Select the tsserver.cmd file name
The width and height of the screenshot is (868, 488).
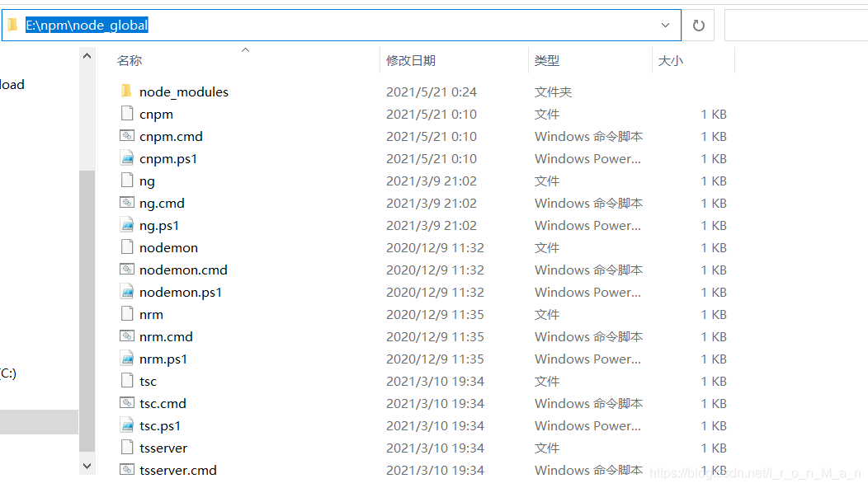(x=177, y=471)
